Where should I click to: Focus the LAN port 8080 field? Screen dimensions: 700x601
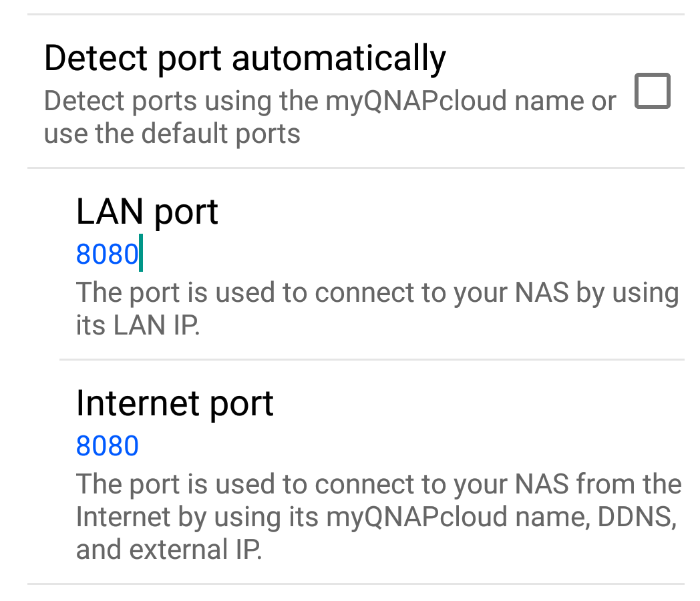click(x=107, y=254)
